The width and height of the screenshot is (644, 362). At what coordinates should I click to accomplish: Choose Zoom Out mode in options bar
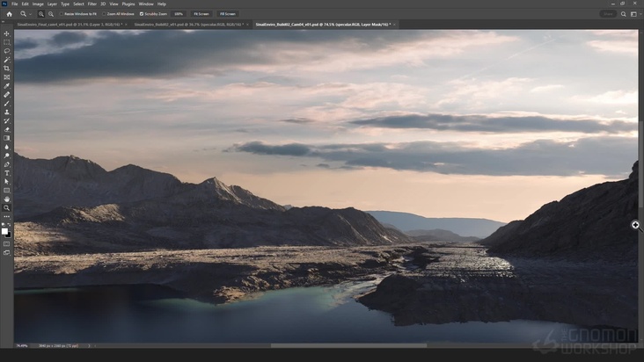click(51, 14)
